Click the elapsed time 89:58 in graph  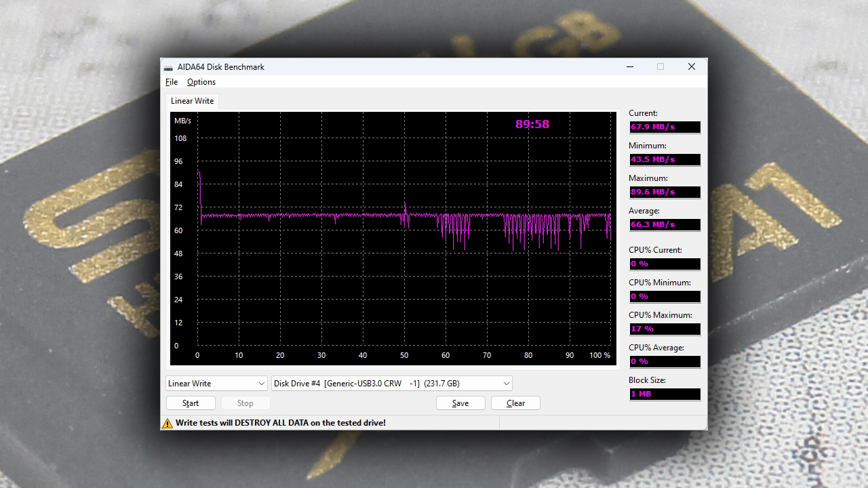click(532, 124)
